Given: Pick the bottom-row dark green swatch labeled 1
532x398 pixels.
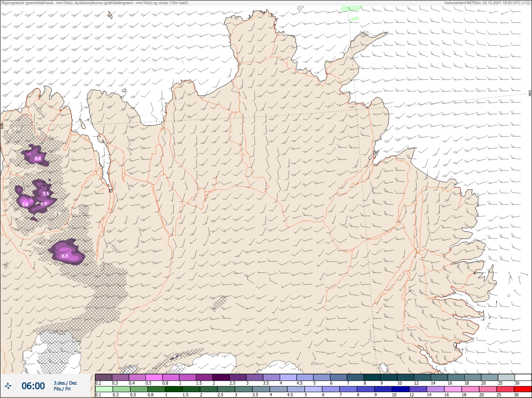Looking at the screenshot, I should [174, 389].
